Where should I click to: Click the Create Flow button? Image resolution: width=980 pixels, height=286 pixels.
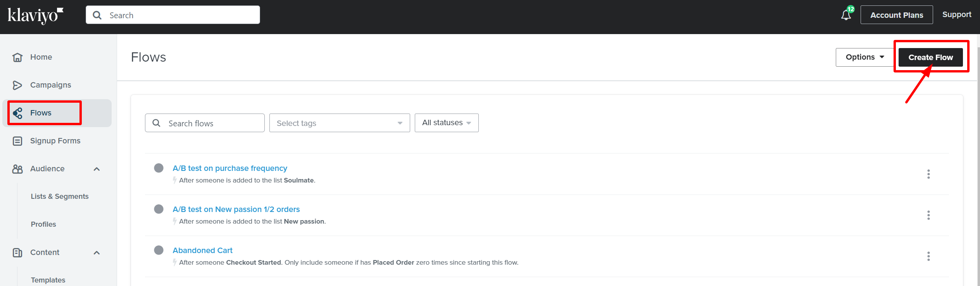tap(930, 57)
